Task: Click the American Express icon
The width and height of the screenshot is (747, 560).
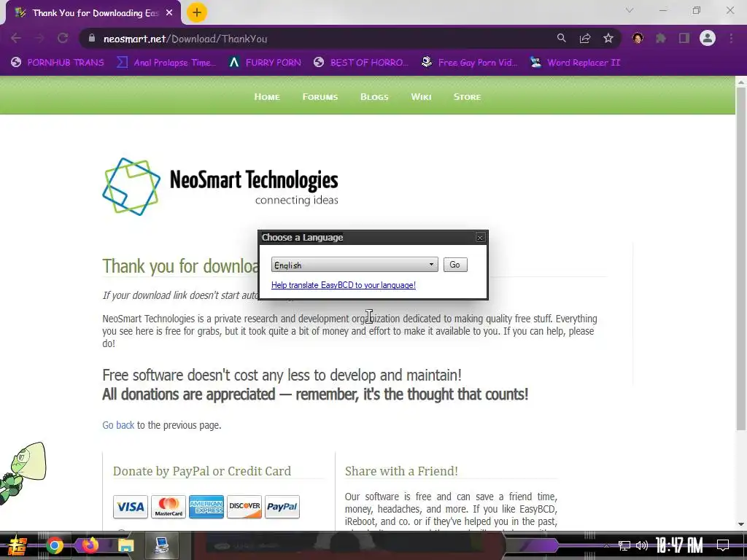Action: tap(206, 507)
